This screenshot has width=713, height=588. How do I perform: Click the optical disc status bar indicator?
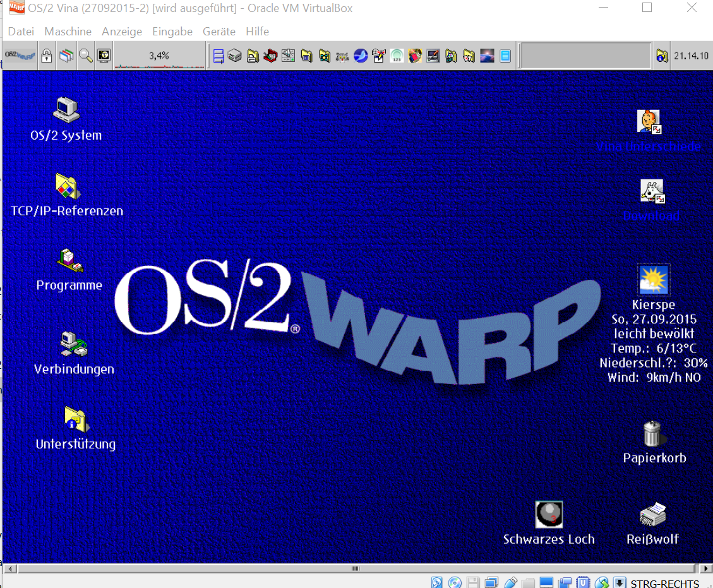[x=455, y=582]
